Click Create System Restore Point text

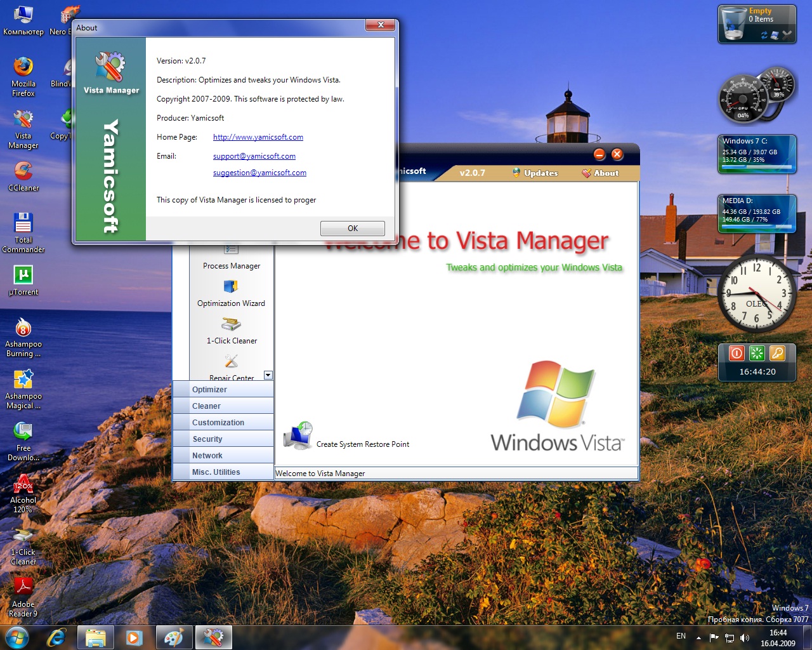tap(363, 444)
